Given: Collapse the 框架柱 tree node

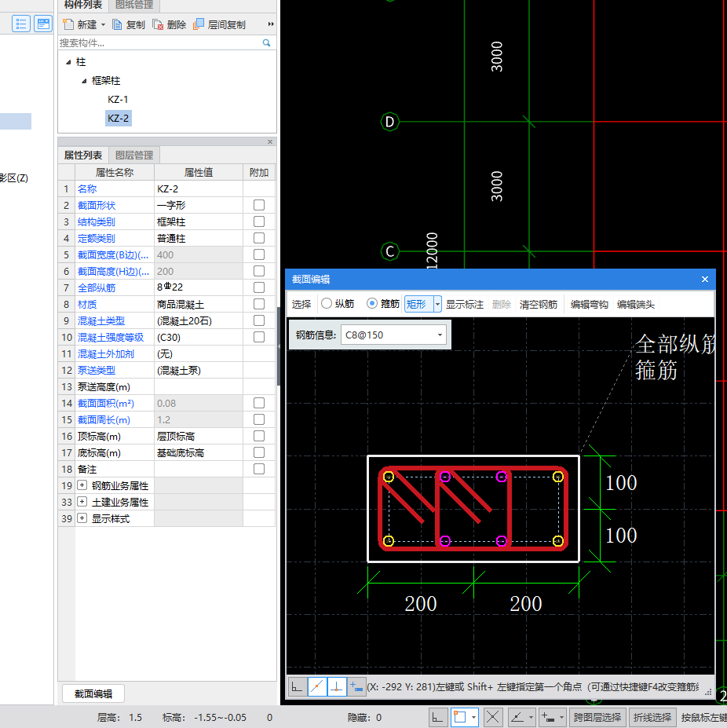Looking at the screenshot, I should pos(84,81).
